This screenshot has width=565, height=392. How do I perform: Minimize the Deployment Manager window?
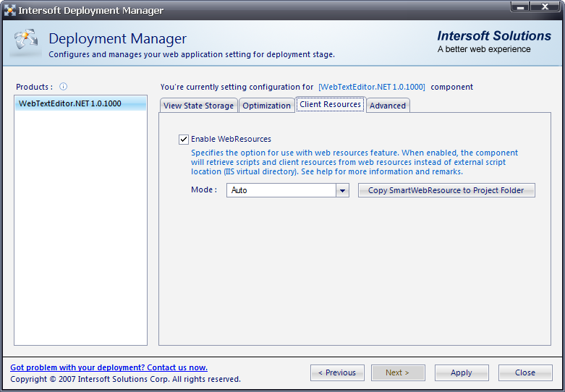[x=522, y=7]
